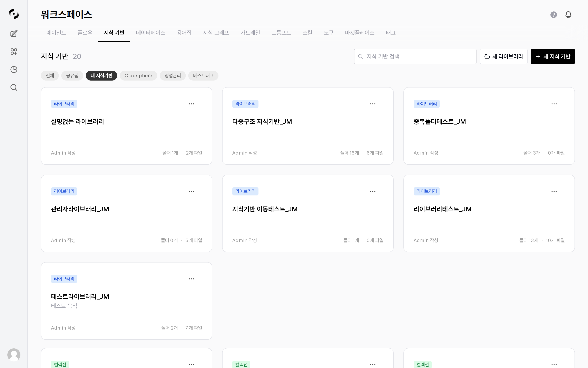Select the 지식 기반 tab
The width and height of the screenshot is (588, 368).
(114, 33)
